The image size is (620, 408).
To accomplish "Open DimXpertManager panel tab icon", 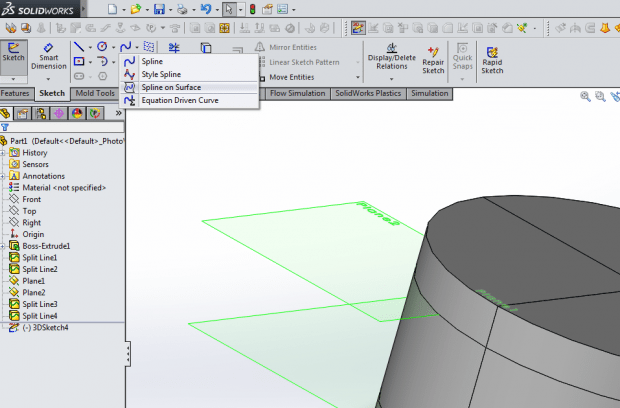I will tap(59, 113).
